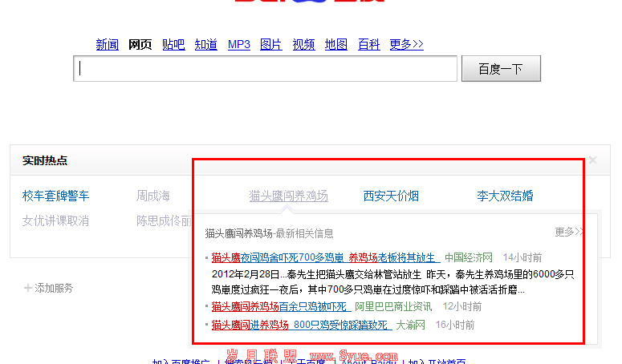Click inside the Baidu search input box
Image resolution: width=622 pixels, height=364 pixels.
(x=265, y=69)
